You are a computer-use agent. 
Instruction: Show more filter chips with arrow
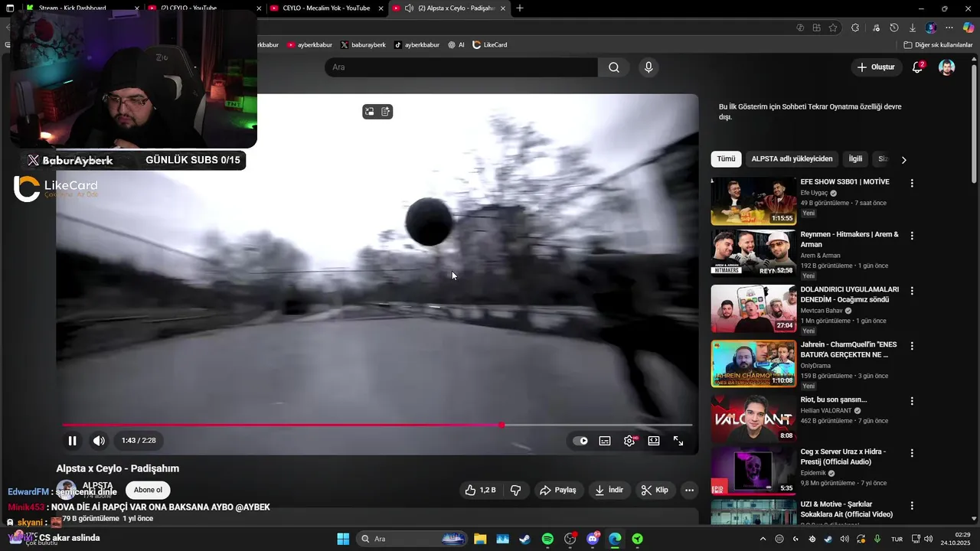[903, 160]
